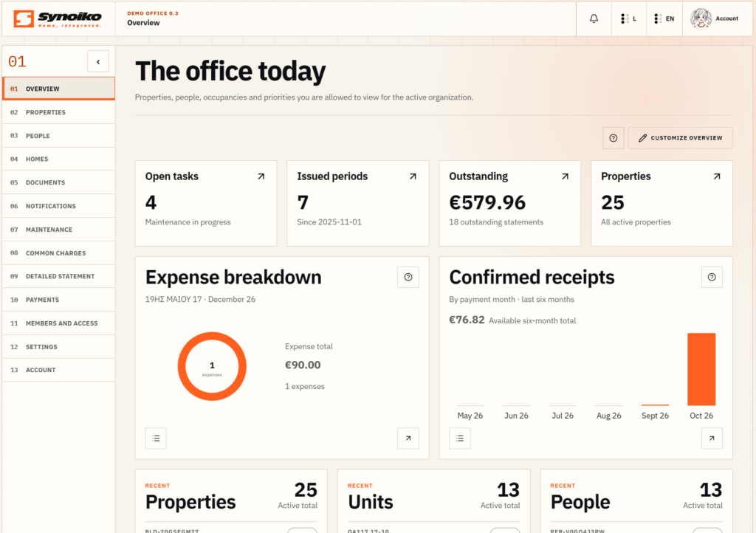
Task: Open Settings in the sidebar
Action: pos(58,347)
